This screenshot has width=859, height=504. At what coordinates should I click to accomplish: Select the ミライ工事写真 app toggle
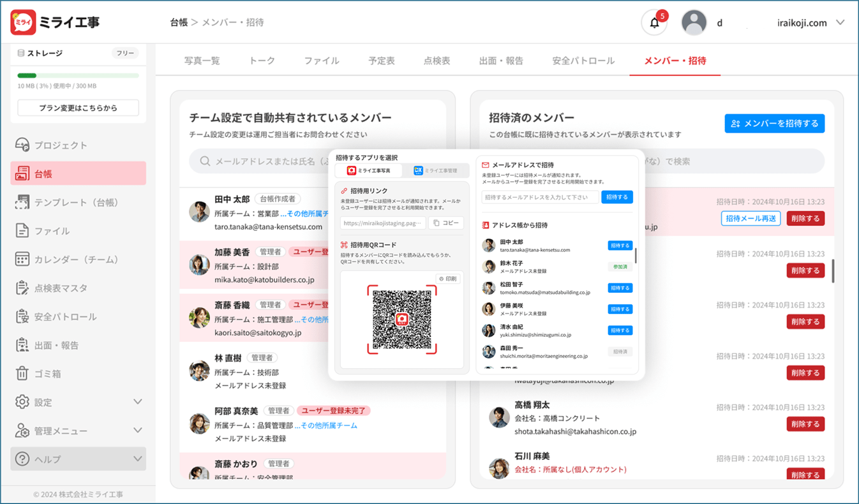pos(369,171)
